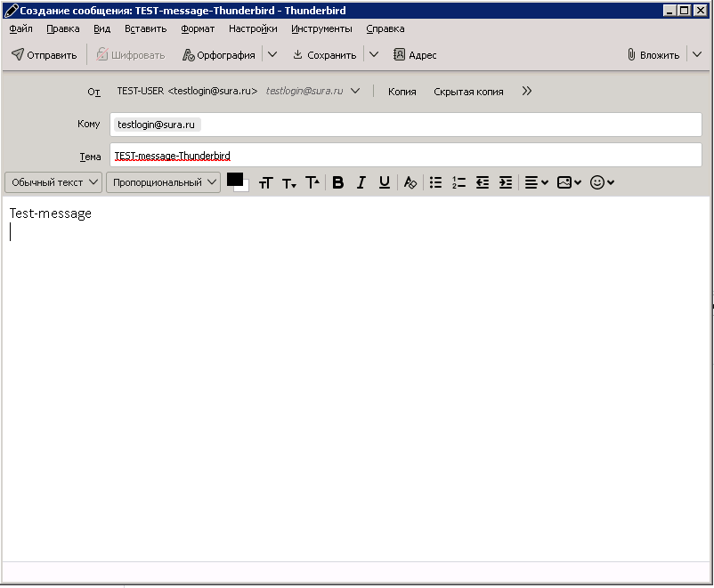Open the Инструменты menu
The height and width of the screenshot is (588, 714).
click(x=321, y=28)
